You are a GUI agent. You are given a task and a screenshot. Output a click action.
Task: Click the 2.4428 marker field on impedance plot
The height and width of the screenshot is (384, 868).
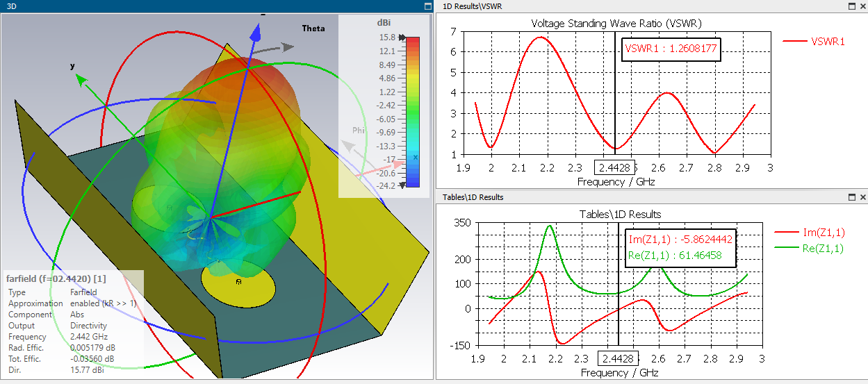click(x=618, y=359)
